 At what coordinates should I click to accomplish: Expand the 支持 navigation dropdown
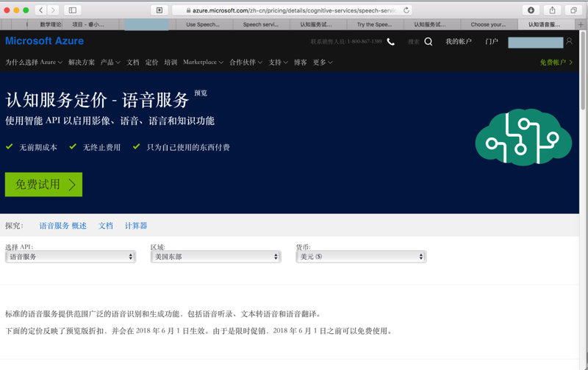279,63
